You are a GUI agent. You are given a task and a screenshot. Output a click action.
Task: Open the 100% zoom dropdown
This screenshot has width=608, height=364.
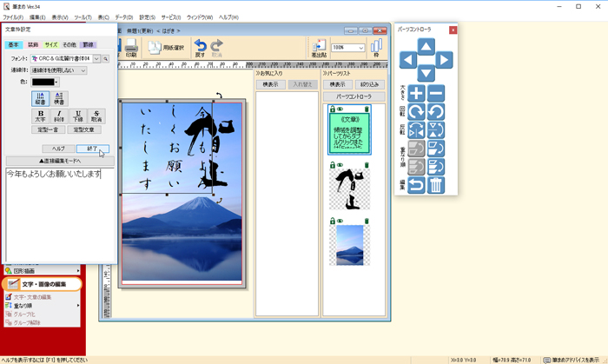[x=360, y=48]
